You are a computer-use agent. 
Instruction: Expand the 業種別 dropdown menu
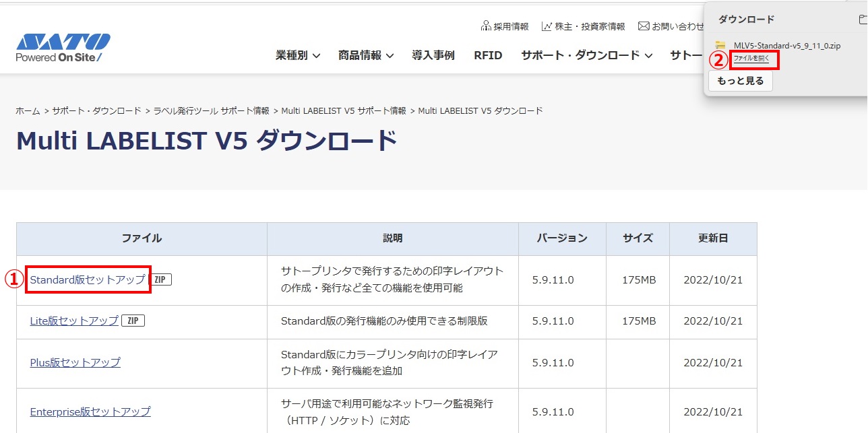pos(298,55)
